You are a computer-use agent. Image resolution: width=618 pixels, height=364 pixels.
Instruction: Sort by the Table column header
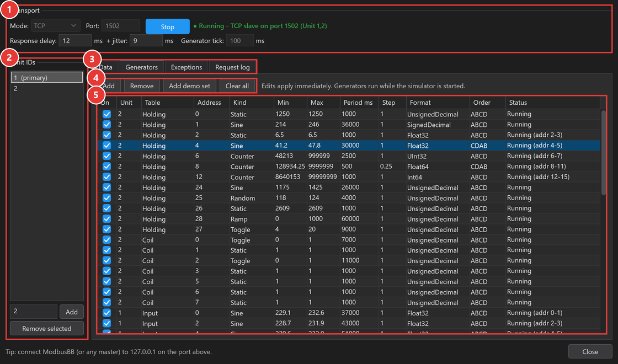(167, 103)
